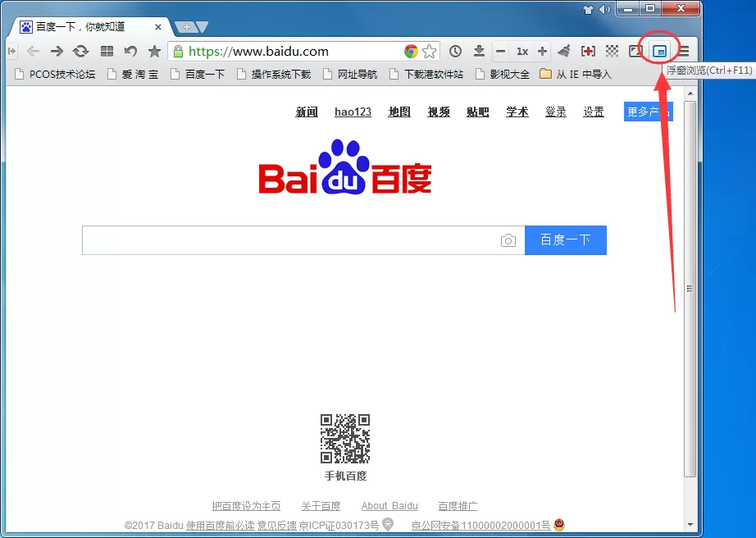Open the downloads icon

[x=479, y=51]
